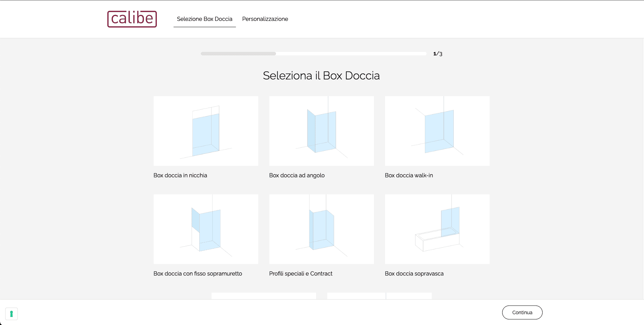This screenshot has width=644, height=325.
Task: Click the Box doccia sopravasca label
Action: click(414, 274)
